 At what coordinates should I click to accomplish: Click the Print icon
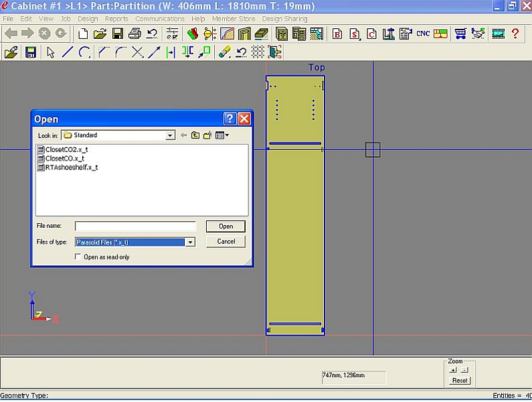(135, 33)
